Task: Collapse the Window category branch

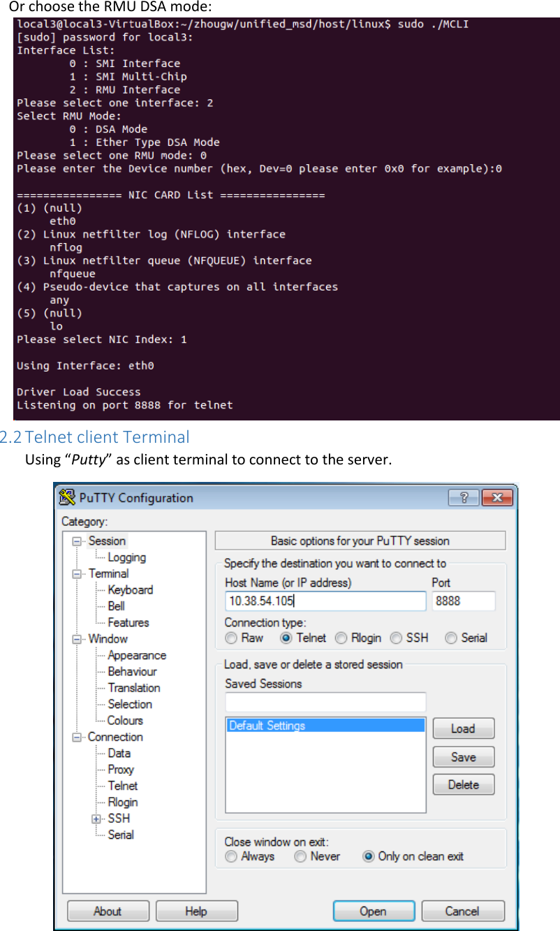Action: pyautogui.click(x=77, y=638)
